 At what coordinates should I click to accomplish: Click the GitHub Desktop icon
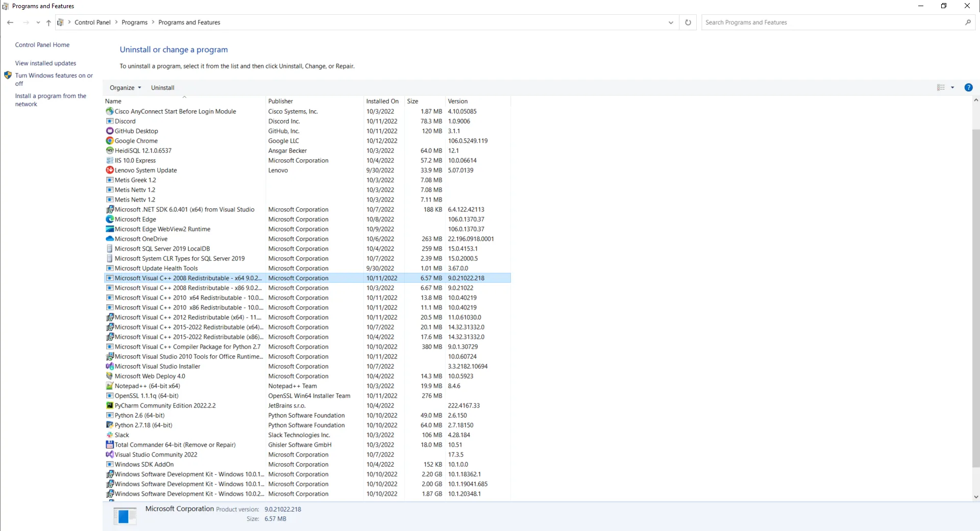(x=109, y=131)
